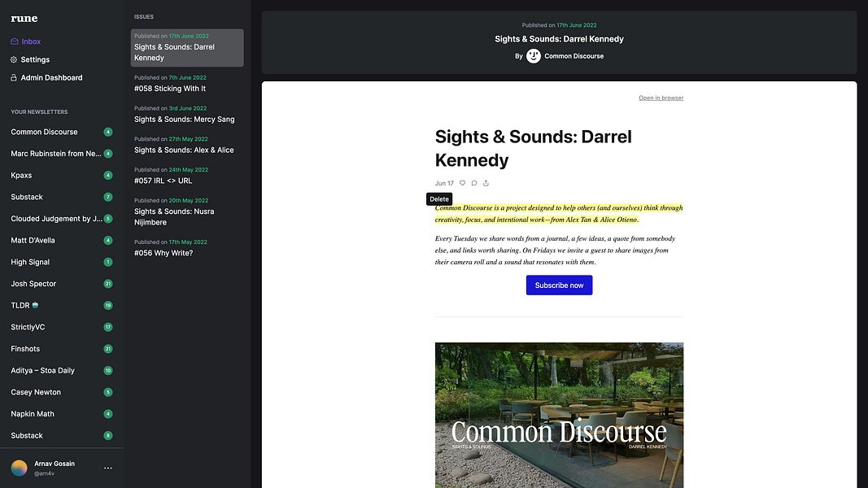Click the Common Discourse banner image
This screenshot has width=868, height=488.
coord(559,415)
